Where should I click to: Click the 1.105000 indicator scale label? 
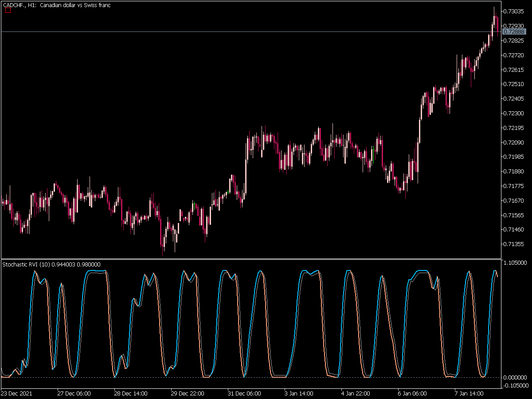[x=516, y=263]
